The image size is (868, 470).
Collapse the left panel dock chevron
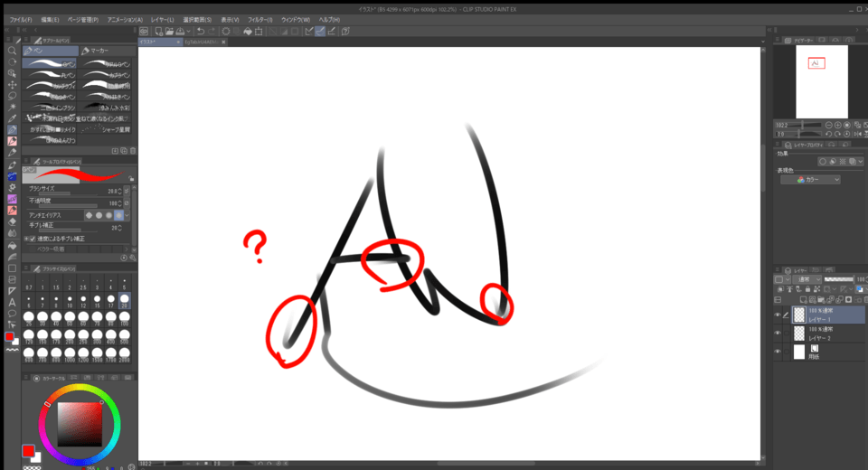(25, 30)
